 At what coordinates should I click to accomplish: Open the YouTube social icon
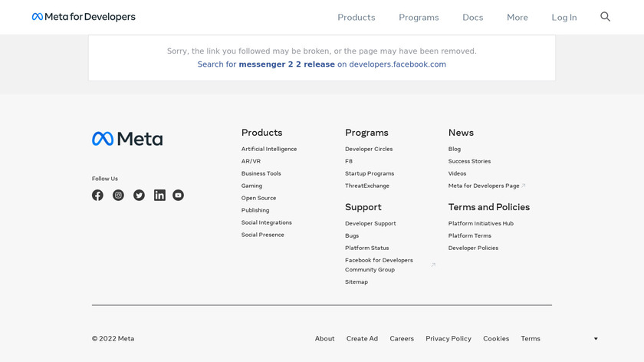point(178,196)
